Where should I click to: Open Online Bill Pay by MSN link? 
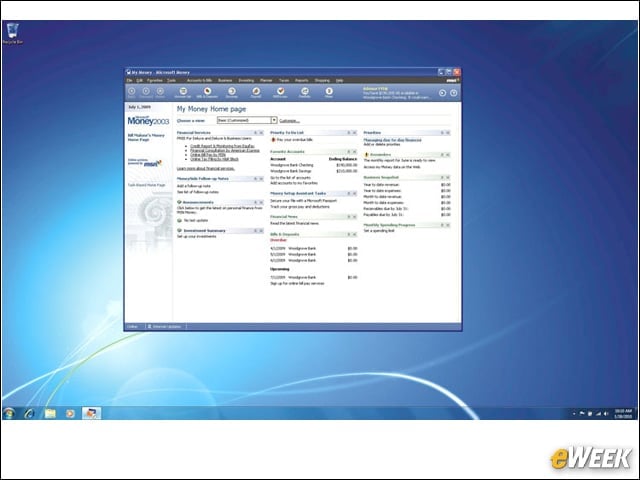click(208, 155)
